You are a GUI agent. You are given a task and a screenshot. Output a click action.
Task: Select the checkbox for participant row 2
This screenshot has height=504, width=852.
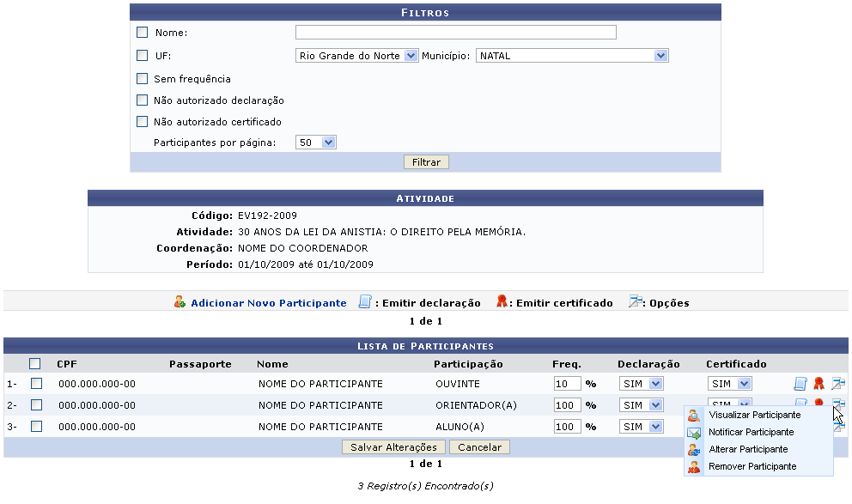point(36,405)
